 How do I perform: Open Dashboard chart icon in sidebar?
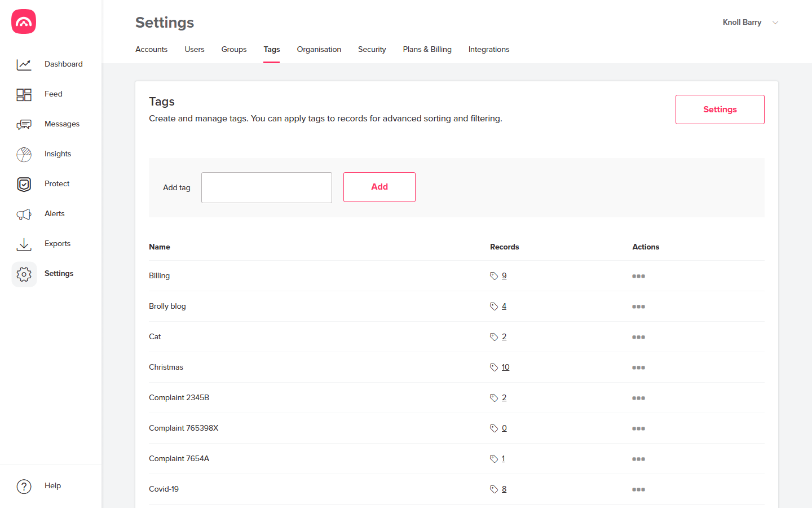24,64
